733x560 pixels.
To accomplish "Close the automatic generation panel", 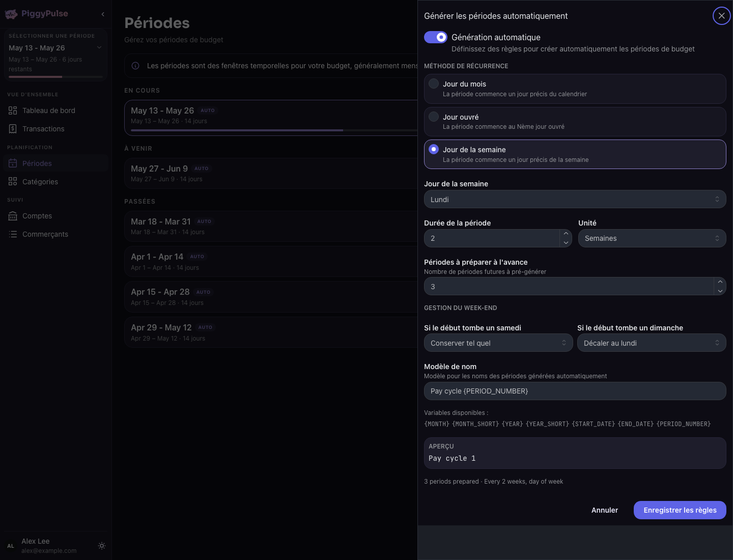I will (721, 16).
